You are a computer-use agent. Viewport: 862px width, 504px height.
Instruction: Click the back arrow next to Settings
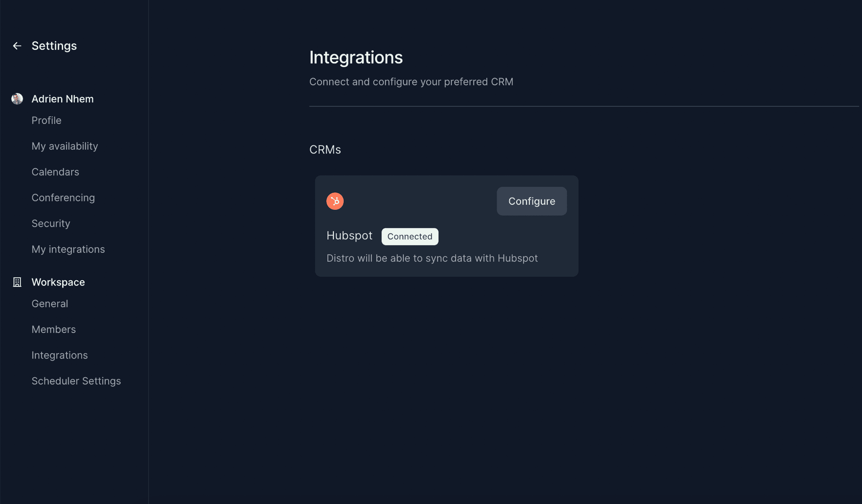(x=17, y=46)
